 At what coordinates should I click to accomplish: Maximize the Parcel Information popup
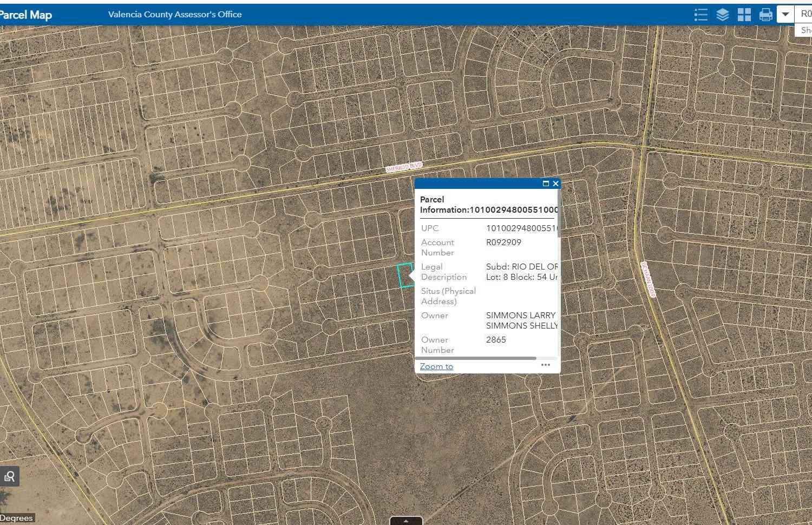pos(546,183)
